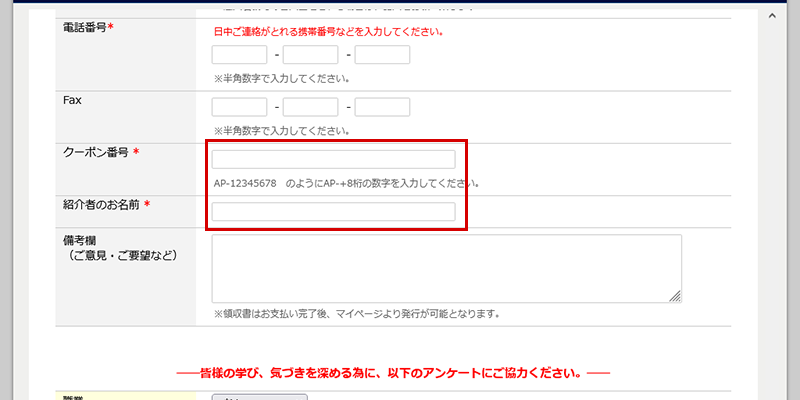Click the クーポン番号 input field

(x=333, y=159)
